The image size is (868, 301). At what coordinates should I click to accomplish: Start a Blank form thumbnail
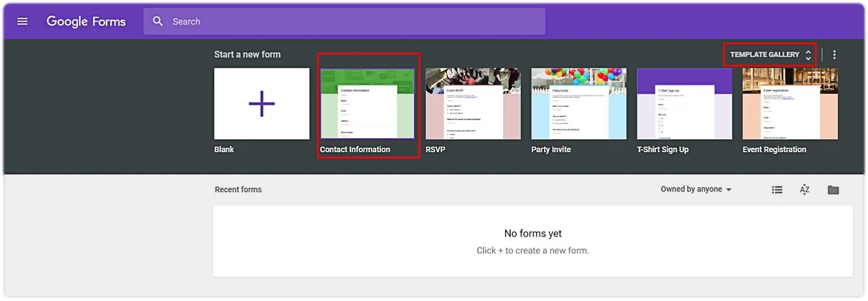[x=262, y=104]
